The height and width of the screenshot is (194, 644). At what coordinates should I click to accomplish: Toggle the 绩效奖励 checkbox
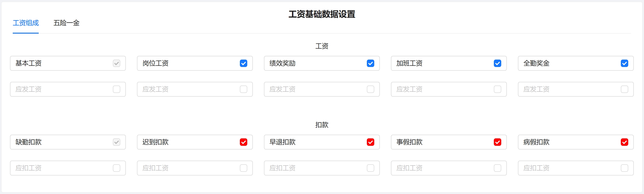[x=370, y=63]
